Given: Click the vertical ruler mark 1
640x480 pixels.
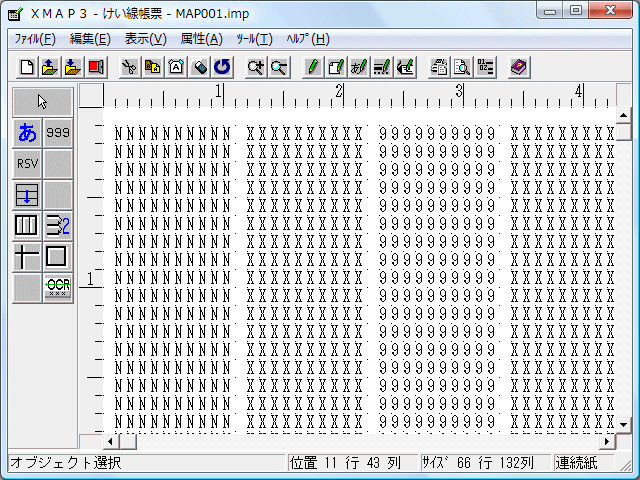Looking at the screenshot, I should (x=90, y=279).
